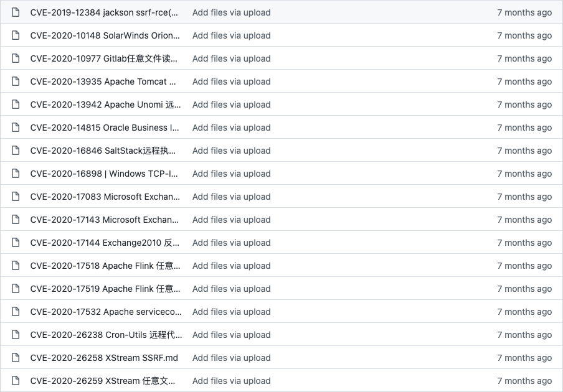
Task: Click file icon beside CVE-2020-17083 Microsoft Exchange
Action: tap(16, 197)
